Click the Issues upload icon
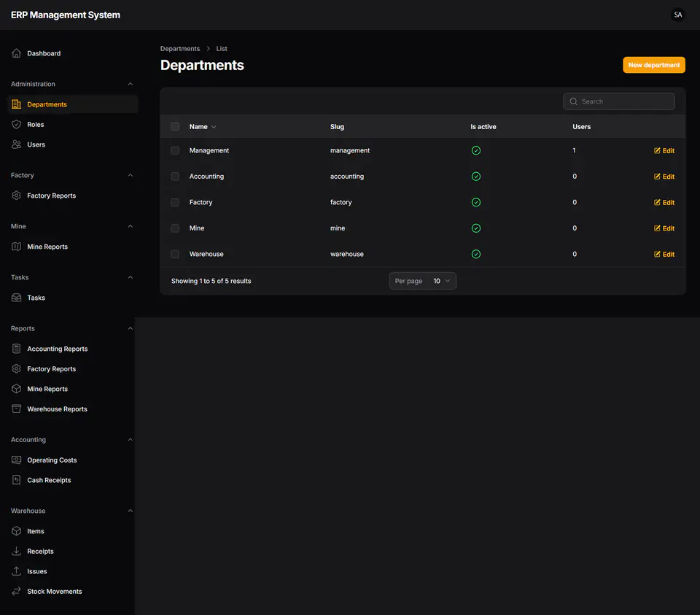 tap(17, 570)
